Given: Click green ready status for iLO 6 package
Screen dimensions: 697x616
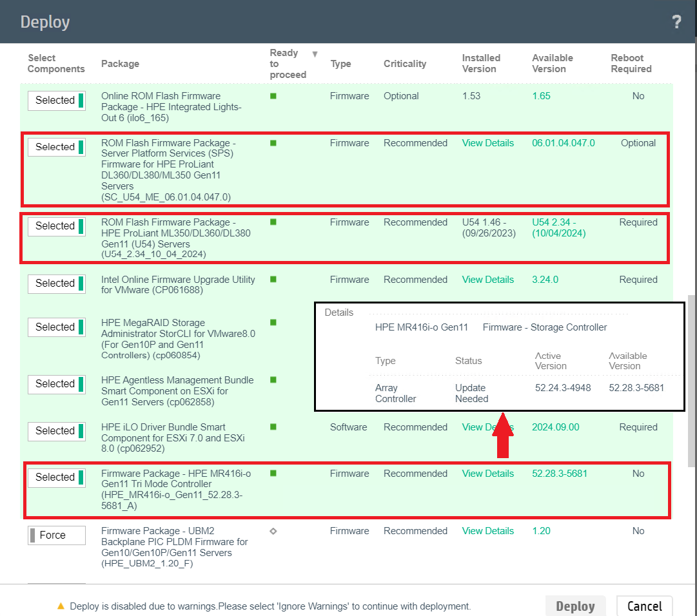Looking at the screenshot, I should point(273,96).
